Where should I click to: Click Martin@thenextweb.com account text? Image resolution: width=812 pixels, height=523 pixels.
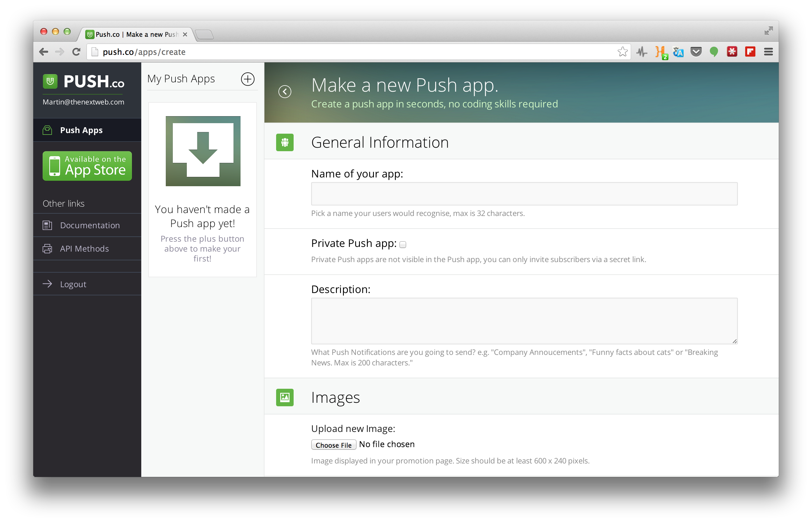coord(83,102)
